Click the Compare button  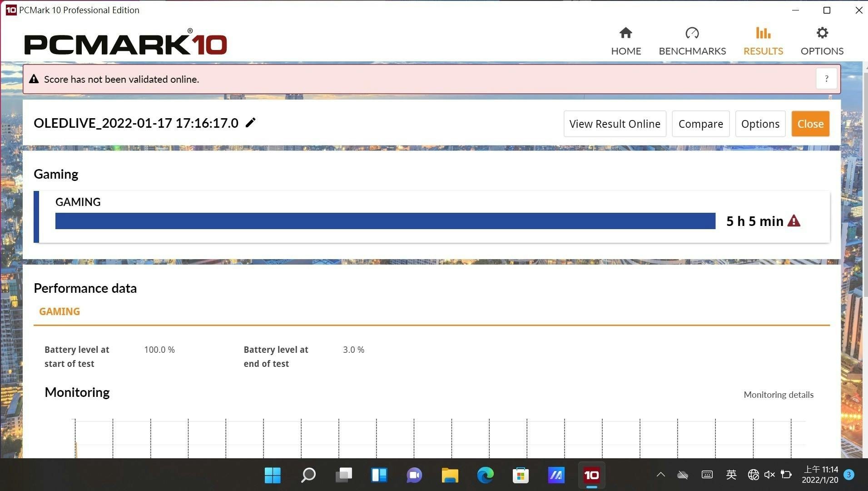coord(700,124)
